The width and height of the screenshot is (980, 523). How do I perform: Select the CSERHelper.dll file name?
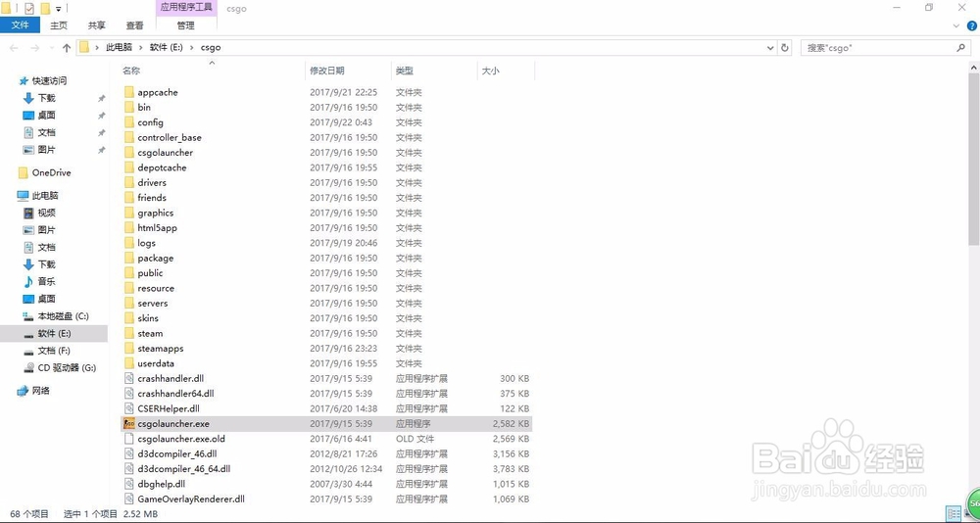[169, 408]
